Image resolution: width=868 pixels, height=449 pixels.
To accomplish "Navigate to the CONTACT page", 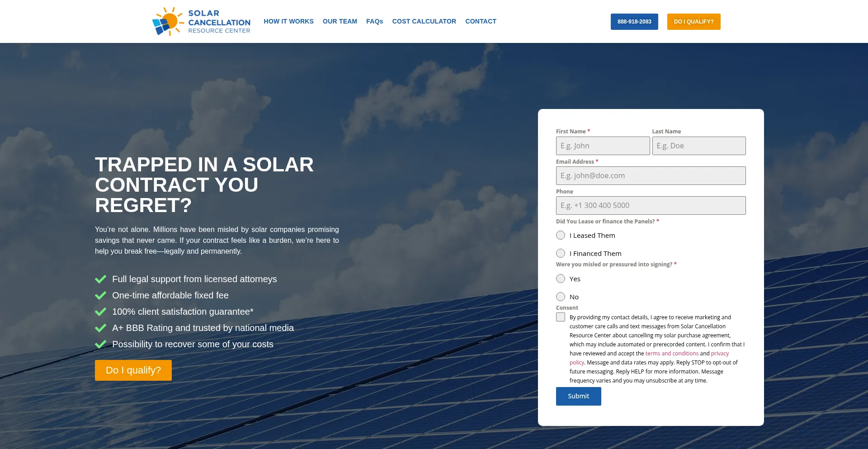I will click(x=481, y=21).
